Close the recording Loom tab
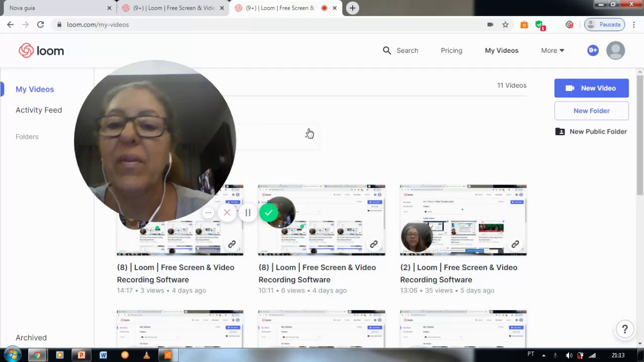This screenshot has width=644, height=362. pyautogui.click(x=335, y=8)
